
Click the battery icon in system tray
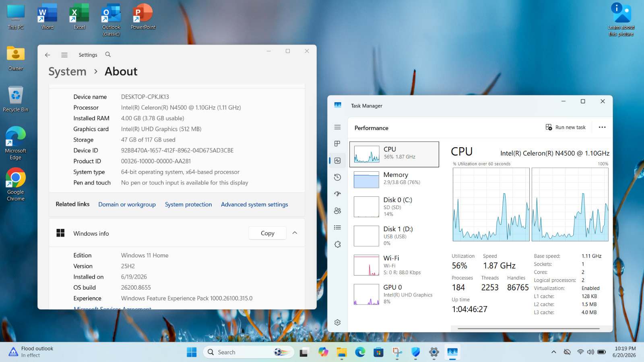click(601, 352)
